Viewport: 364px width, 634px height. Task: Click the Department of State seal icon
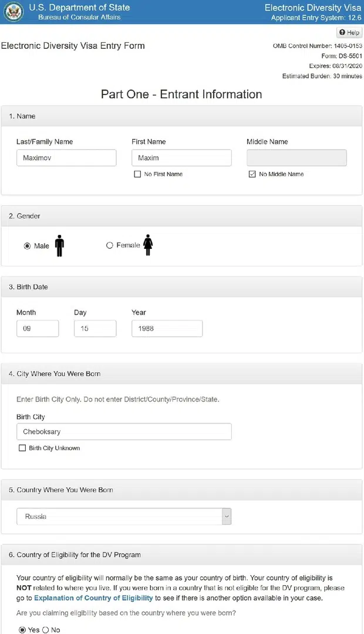(x=13, y=12)
